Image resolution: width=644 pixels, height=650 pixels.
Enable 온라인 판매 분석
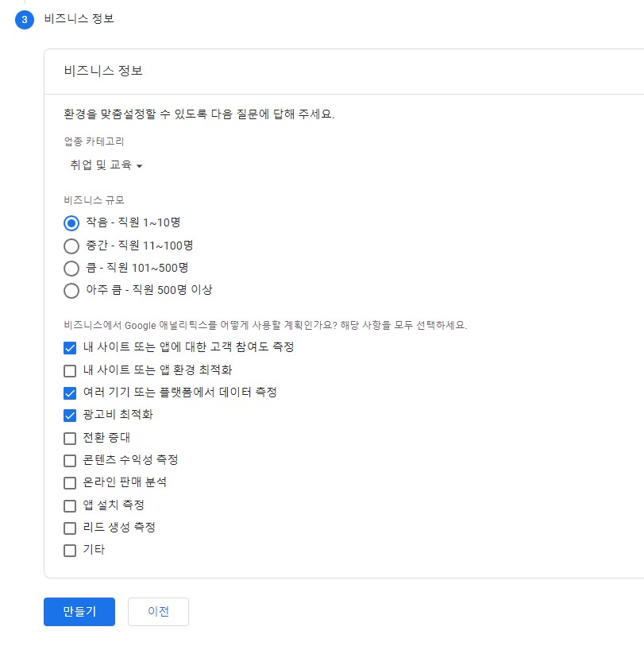click(x=70, y=482)
